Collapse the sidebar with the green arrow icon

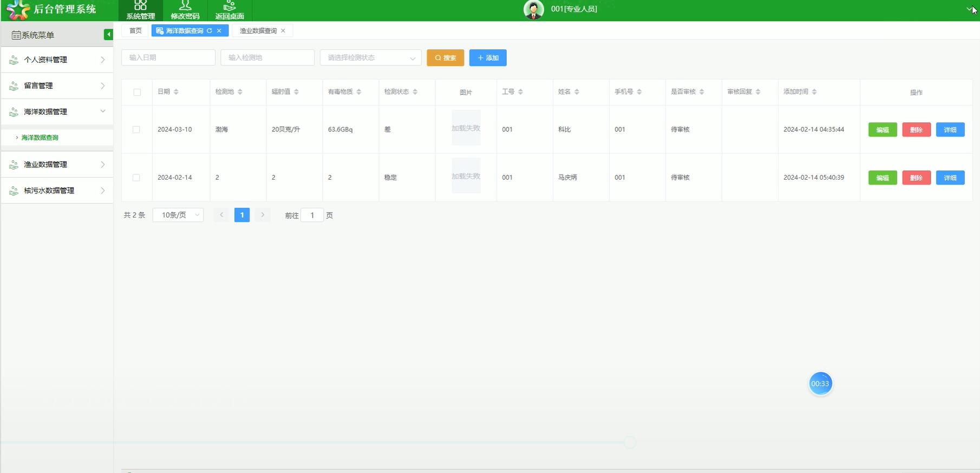coord(108,35)
